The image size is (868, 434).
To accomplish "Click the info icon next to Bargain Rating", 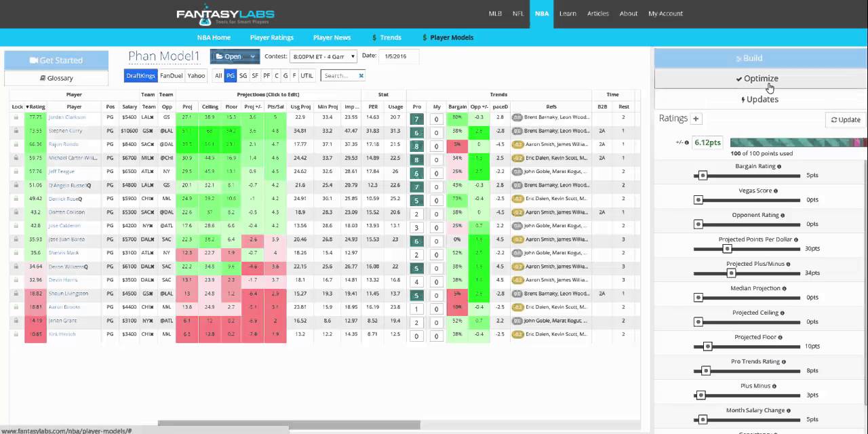I will pyautogui.click(x=779, y=167).
